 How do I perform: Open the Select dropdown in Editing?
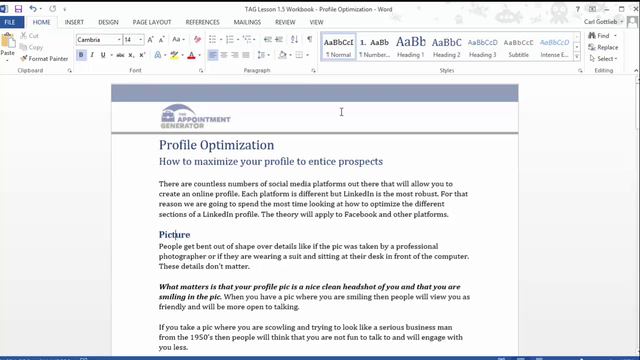(603, 59)
